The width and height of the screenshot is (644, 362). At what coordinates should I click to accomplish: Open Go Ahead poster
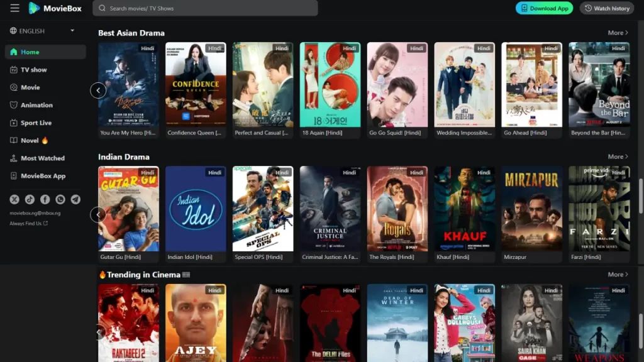[x=532, y=85]
